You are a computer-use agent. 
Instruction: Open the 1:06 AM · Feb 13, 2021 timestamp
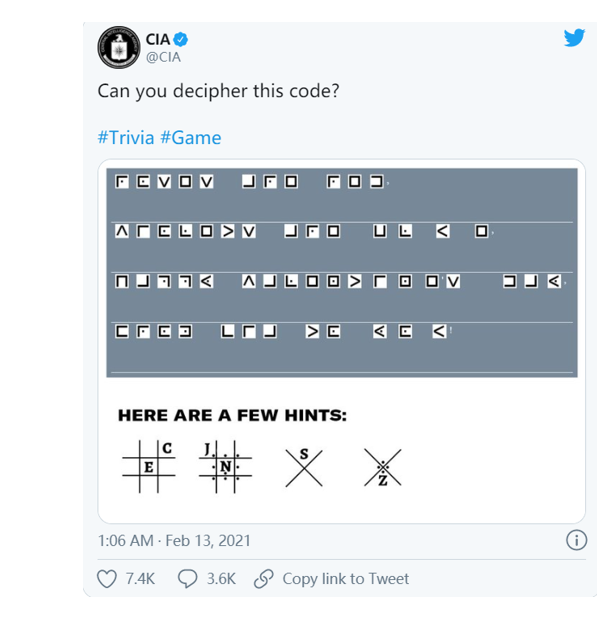pos(174,541)
